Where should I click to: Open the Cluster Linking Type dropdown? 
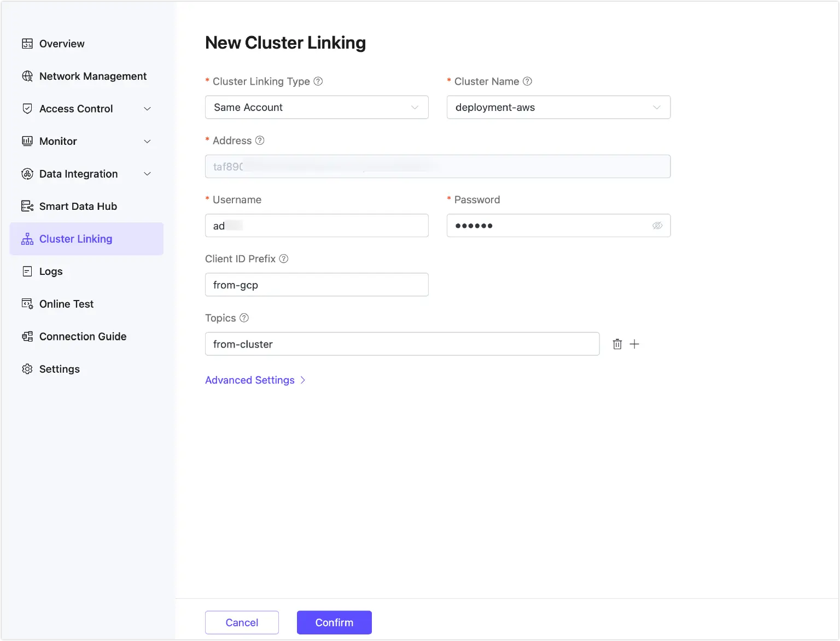pos(317,108)
